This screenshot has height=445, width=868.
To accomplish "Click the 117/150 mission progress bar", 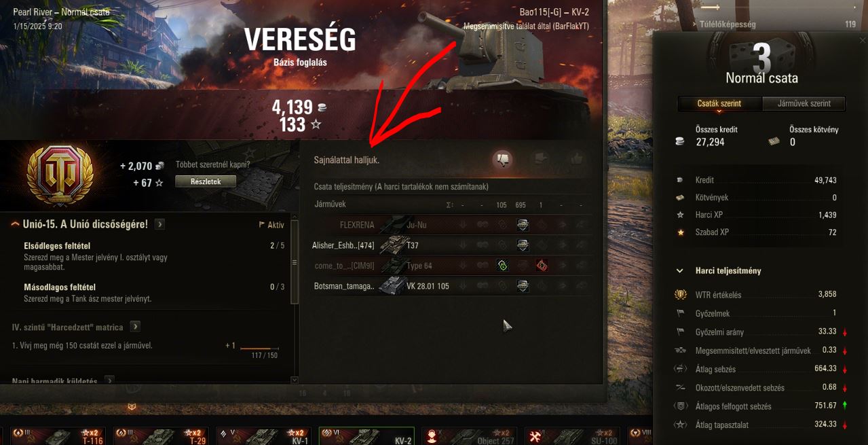I will pos(260,349).
